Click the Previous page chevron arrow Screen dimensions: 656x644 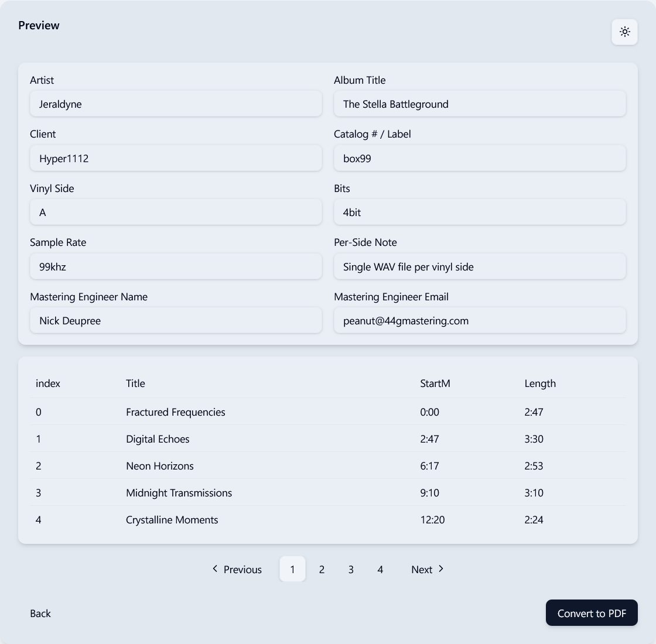click(x=215, y=569)
